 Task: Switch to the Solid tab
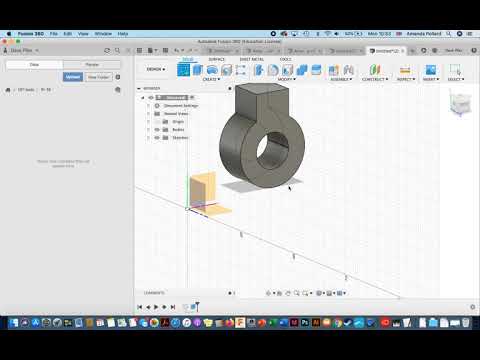tap(188, 59)
